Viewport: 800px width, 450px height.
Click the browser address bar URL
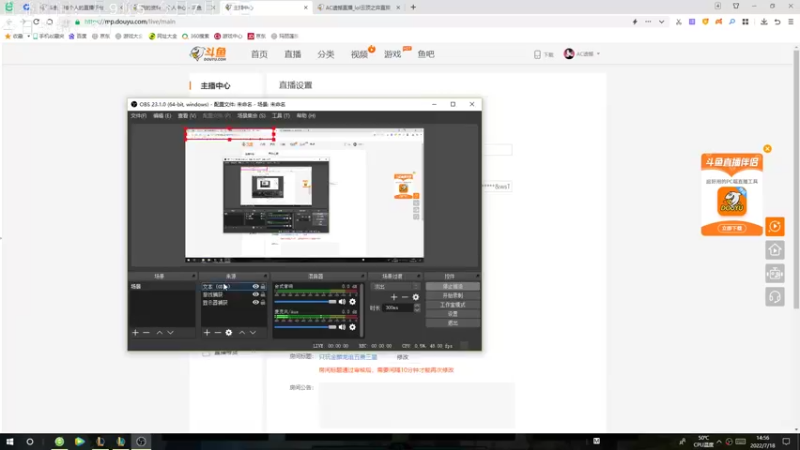point(130,22)
